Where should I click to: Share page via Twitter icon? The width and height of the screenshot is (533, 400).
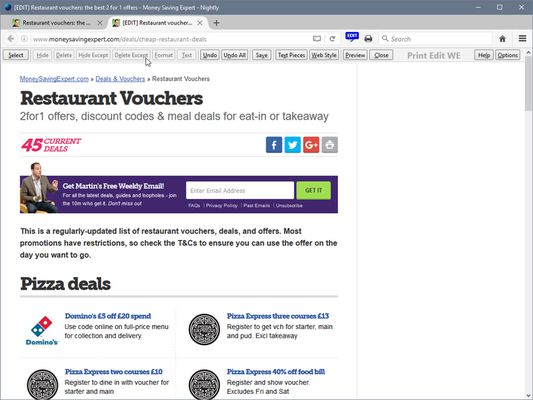click(x=293, y=145)
